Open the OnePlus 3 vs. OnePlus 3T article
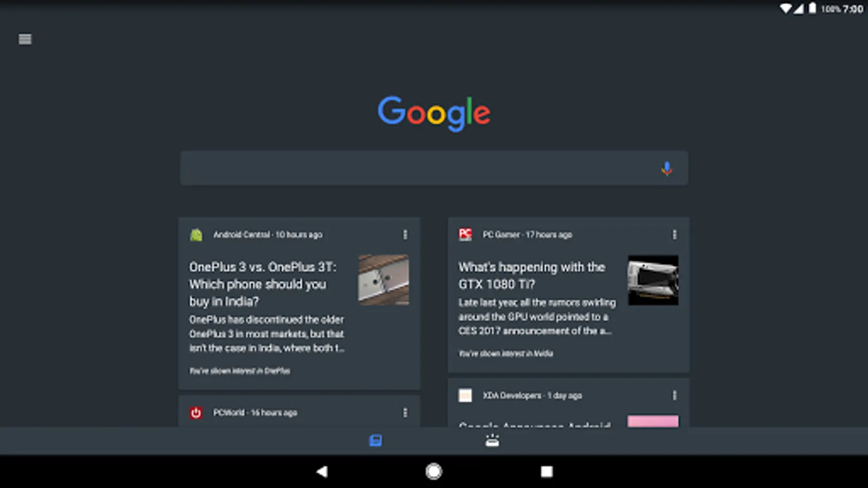Viewport: 868px width, 488px height. pos(263,284)
